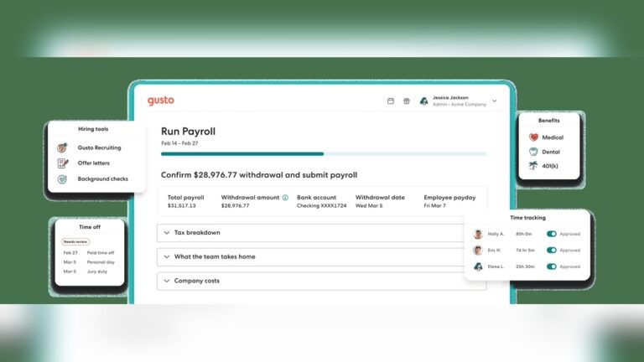Click Elena L.'s 25h 30m hours

(525, 266)
